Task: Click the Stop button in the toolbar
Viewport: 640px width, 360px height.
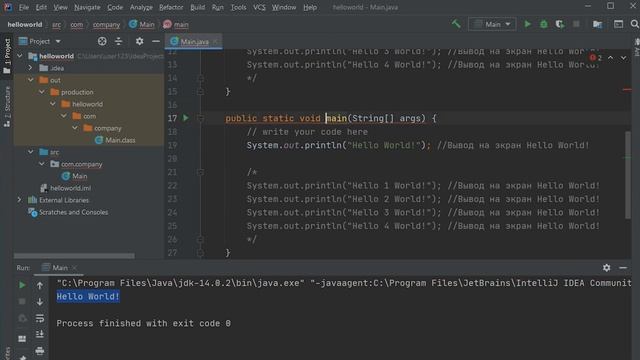Action: (576, 24)
